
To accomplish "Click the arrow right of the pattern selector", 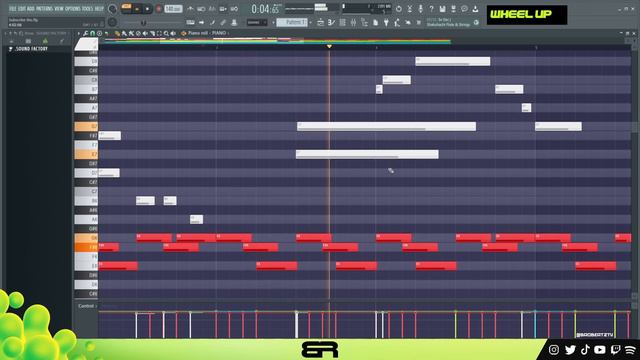I will coord(311,22).
